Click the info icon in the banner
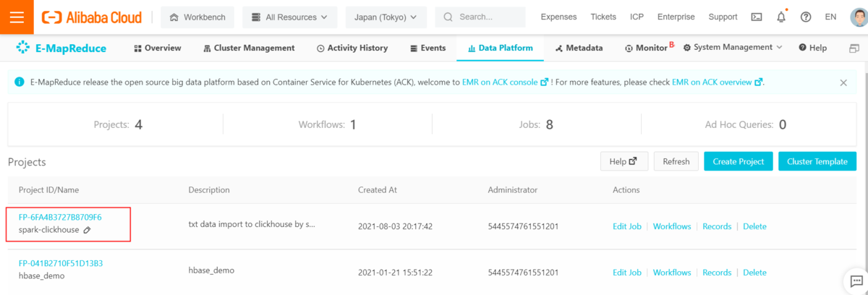Screen dimensions: 868x295 (x=20, y=82)
